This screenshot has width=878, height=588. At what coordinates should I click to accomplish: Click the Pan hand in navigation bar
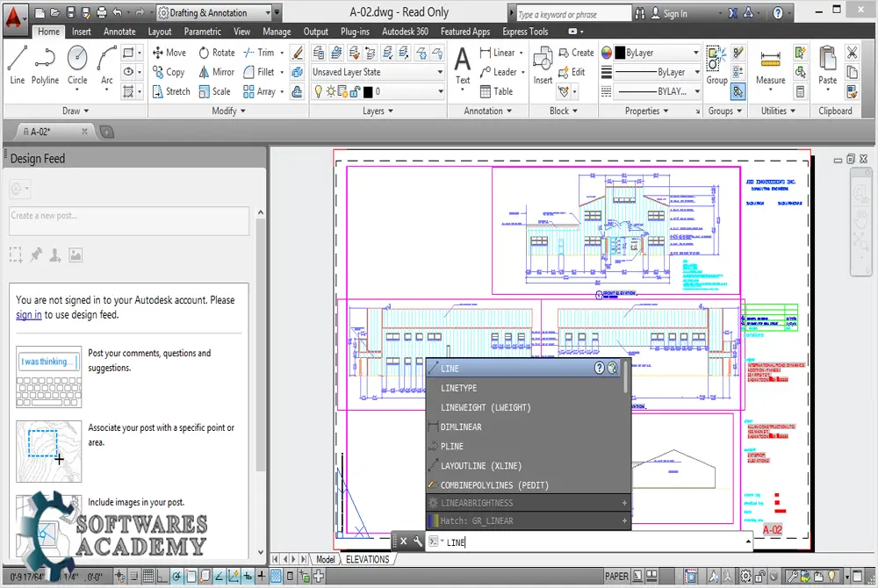coord(860,219)
